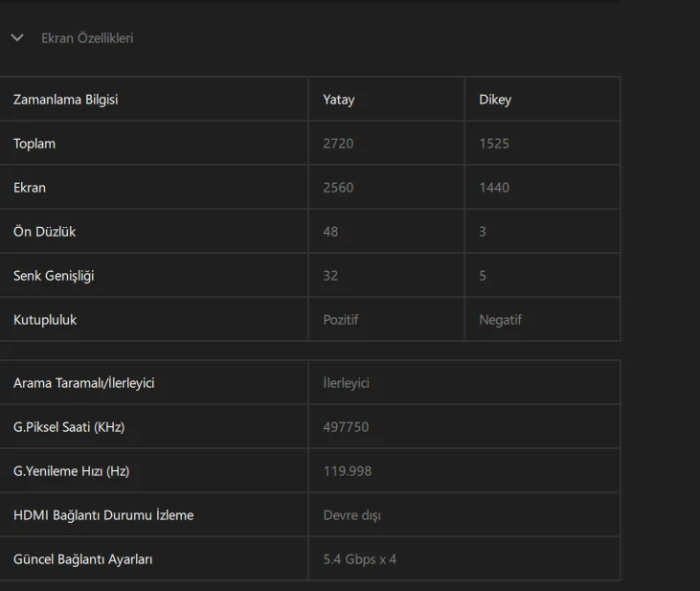Click the Yatay column header
The height and width of the screenshot is (591, 700).
click(339, 100)
